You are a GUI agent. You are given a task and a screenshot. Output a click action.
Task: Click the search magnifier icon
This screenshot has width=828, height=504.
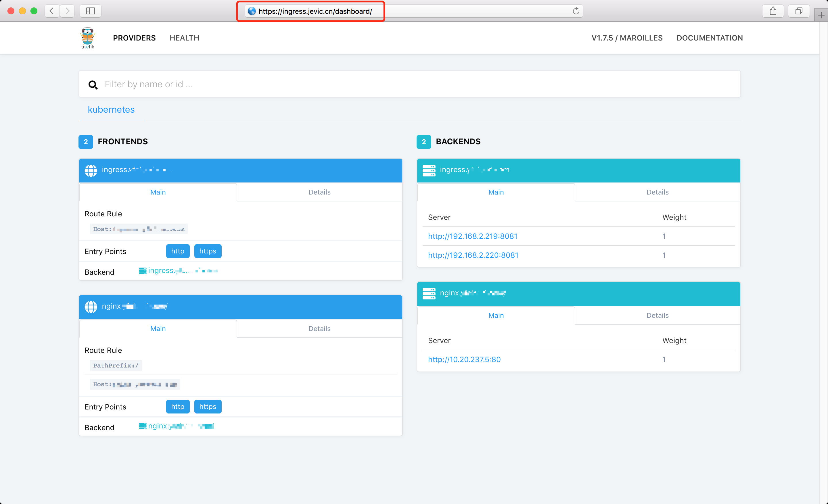93,84
